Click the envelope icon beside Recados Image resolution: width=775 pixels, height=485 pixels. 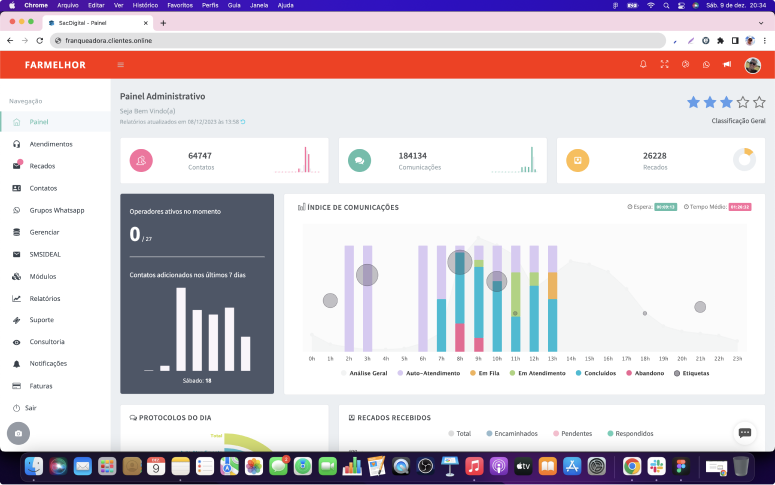click(16, 166)
